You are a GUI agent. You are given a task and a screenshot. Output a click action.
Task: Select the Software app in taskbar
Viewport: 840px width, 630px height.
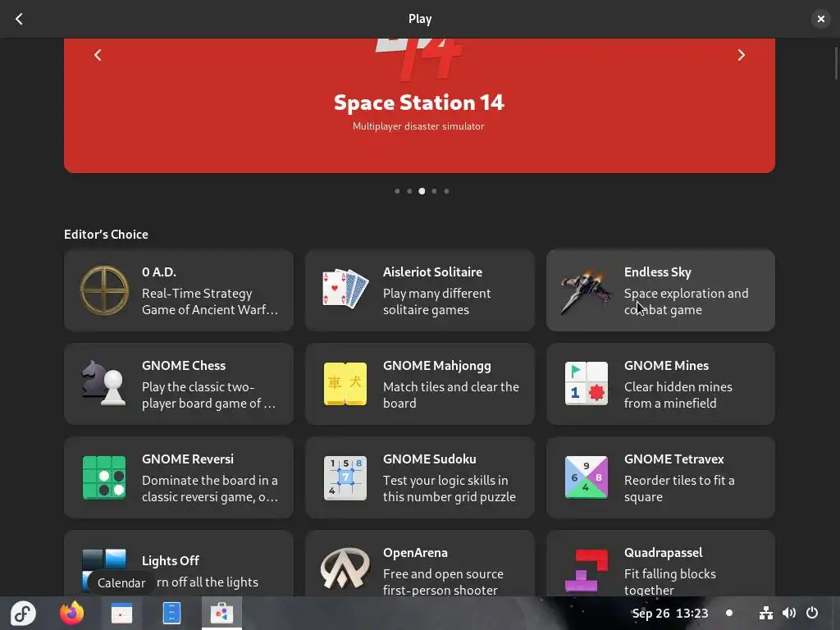pyautogui.click(x=221, y=614)
